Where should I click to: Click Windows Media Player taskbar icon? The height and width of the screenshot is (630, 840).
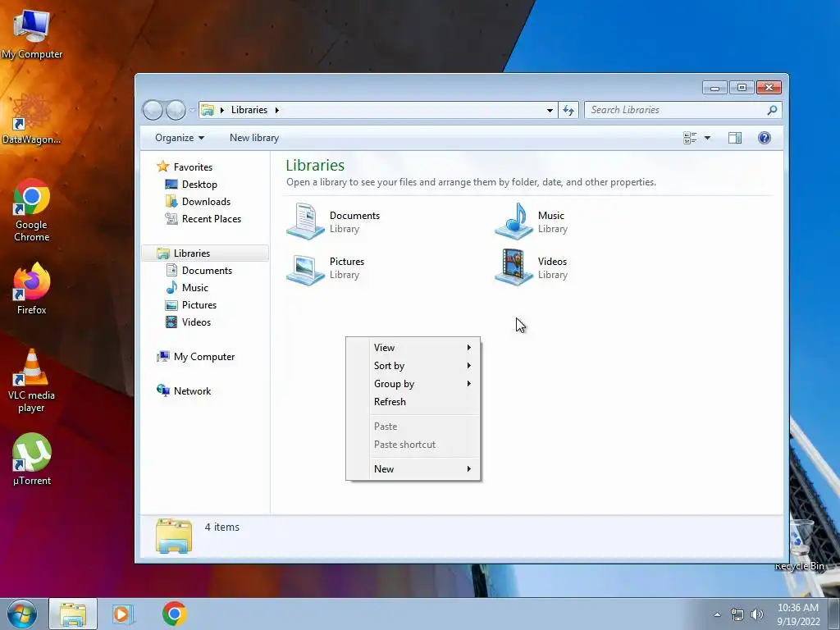[x=123, y=614]
